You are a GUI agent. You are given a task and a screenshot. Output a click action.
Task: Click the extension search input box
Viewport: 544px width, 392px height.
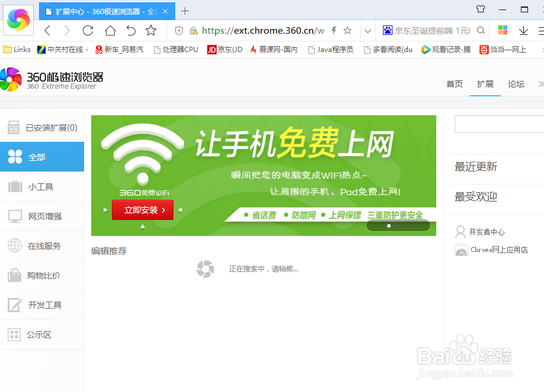[x=499, y=124]
